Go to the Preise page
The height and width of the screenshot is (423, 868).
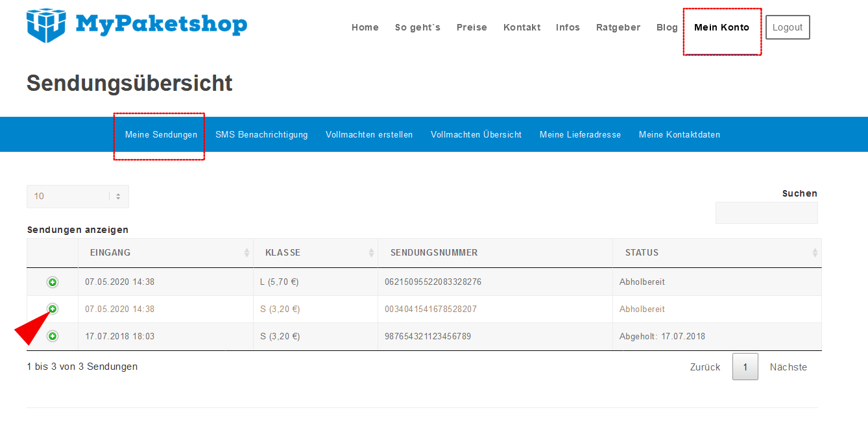coord(472,27)
